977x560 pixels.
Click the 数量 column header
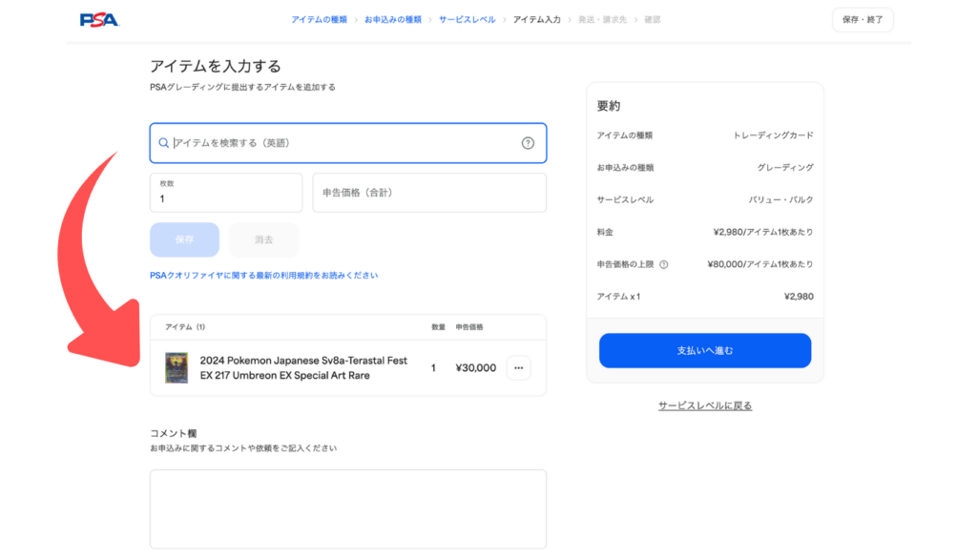[438, 327]
